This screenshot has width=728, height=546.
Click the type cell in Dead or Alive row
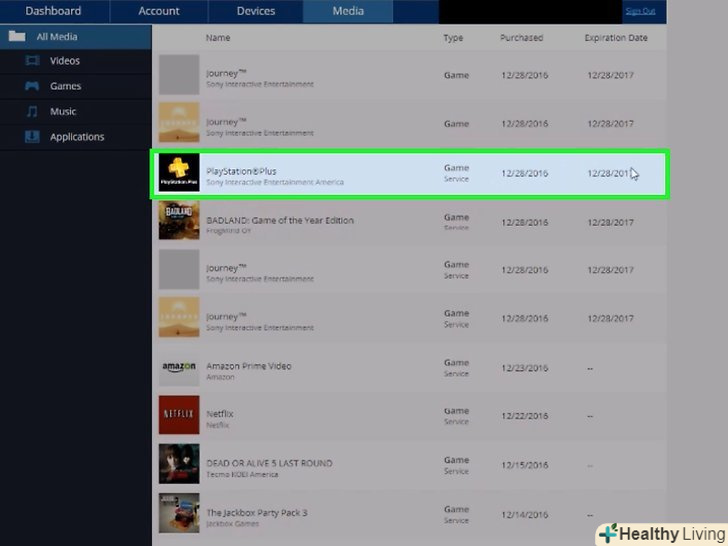[x=456, y=465]
